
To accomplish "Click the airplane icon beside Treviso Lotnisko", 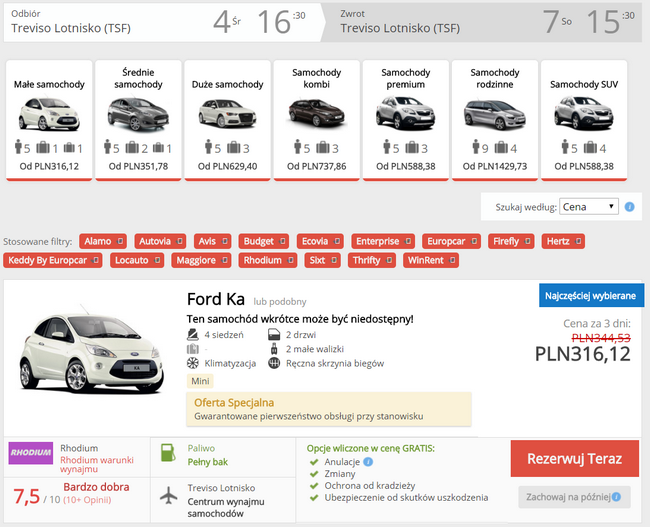I will click(x=170, y=497).
